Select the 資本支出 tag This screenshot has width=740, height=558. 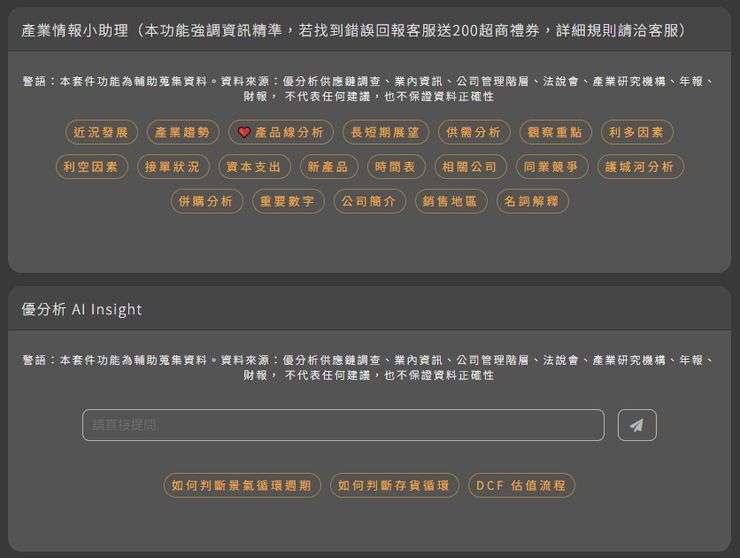254,167
